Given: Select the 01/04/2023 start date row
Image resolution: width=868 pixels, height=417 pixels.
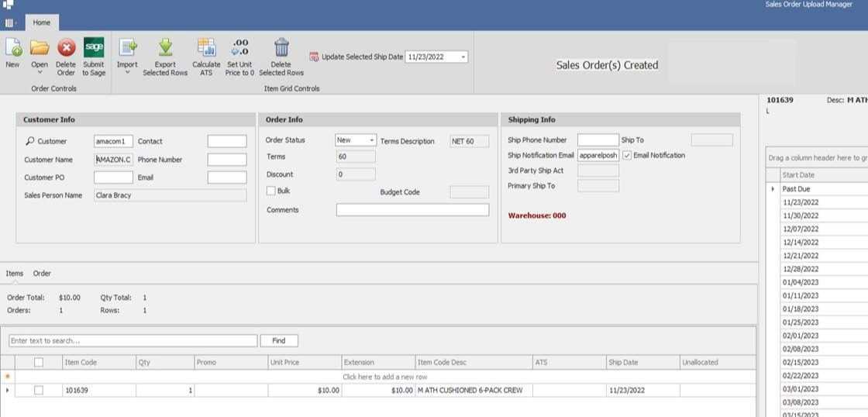Looking at the screenshot, I should click(824, 282).
